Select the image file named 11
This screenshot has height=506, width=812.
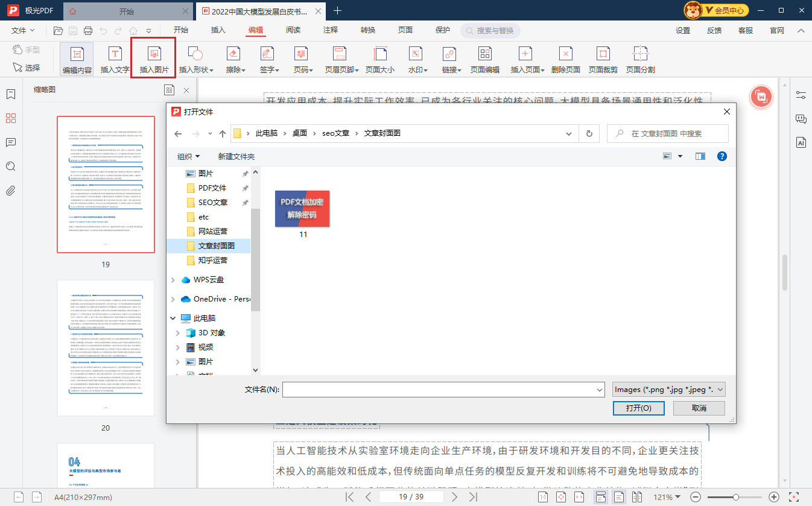[303, 214]
